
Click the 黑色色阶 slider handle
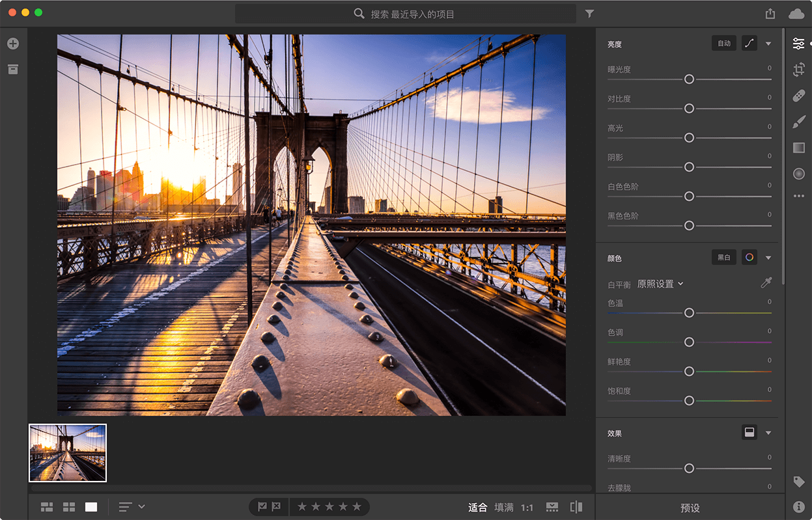pyautogui.click(x=689, y=225)
